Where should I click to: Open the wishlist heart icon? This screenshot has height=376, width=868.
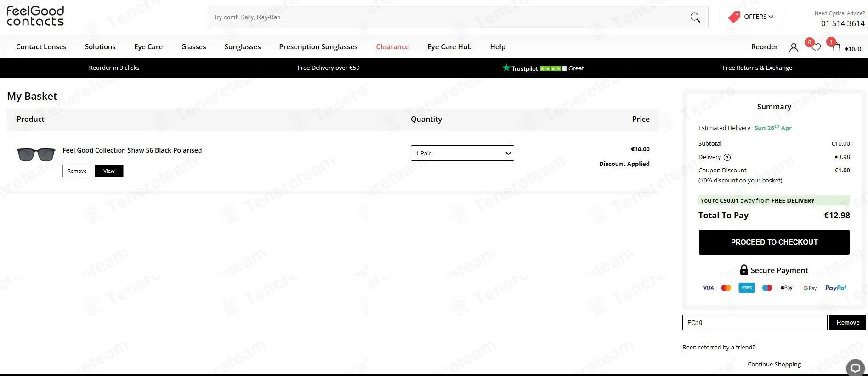click(x=816, y=47)
